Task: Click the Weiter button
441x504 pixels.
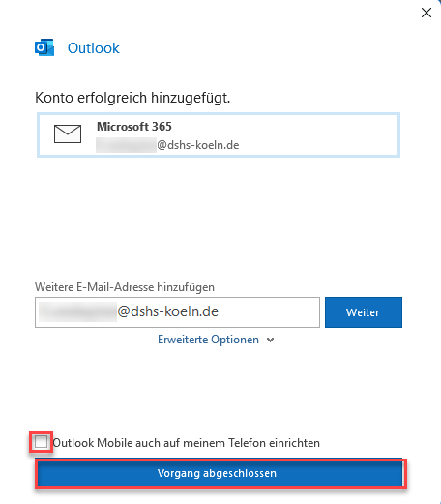Action: coord(364,312)
